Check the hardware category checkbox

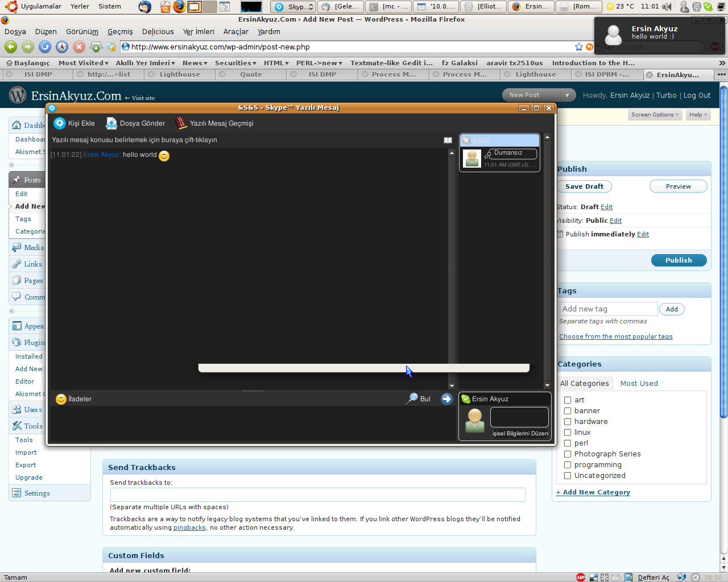click(x=568, y=422)
